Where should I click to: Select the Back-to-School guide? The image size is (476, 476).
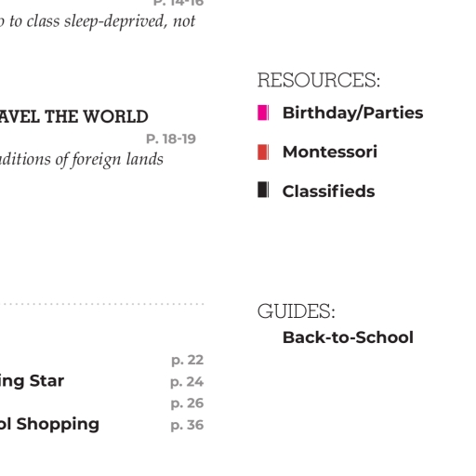pos(348,337)
